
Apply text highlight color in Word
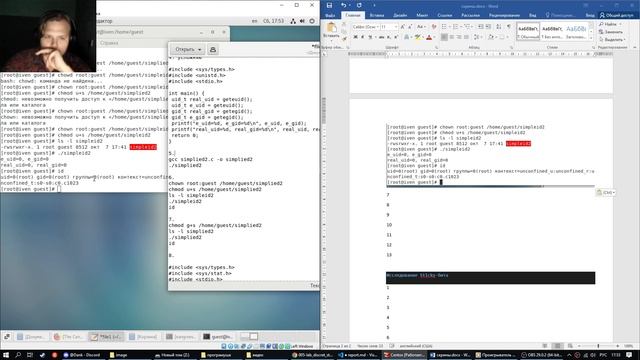[417, 37]
